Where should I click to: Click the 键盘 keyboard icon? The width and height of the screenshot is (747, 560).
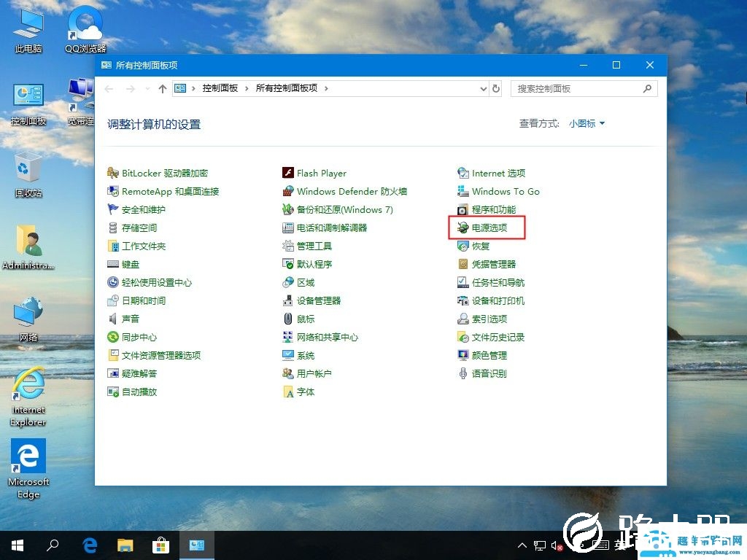click(113, 264)
